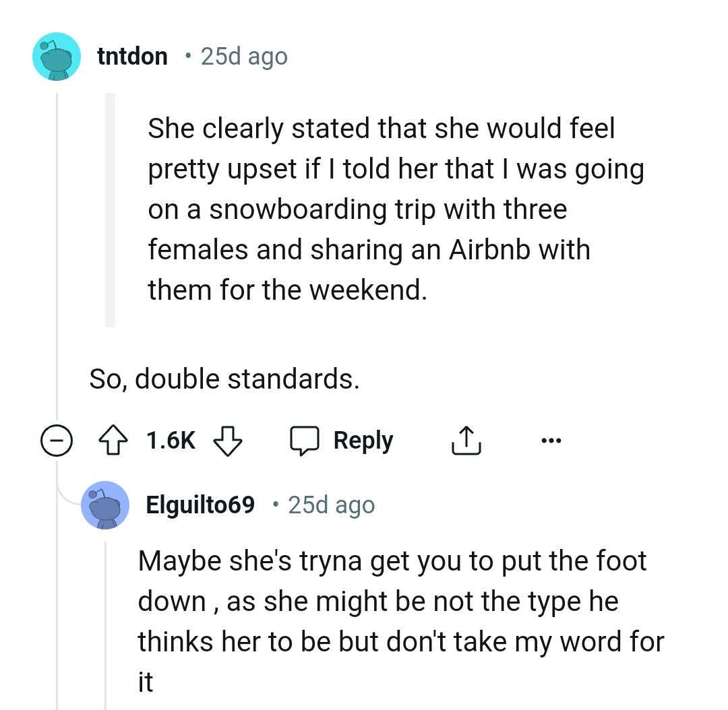Click the Reply button
Viewport: 728px width, 710px height.
tap(362, 440)
